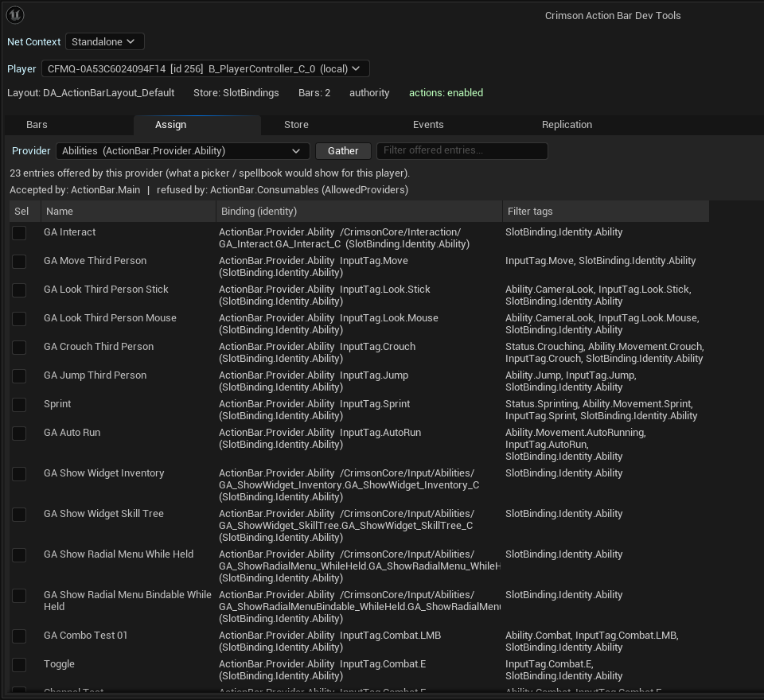Image resolution: width=764 pixels, height=700 pixels.
Task: Click the authority status text
Action: (x=369, y=93)
